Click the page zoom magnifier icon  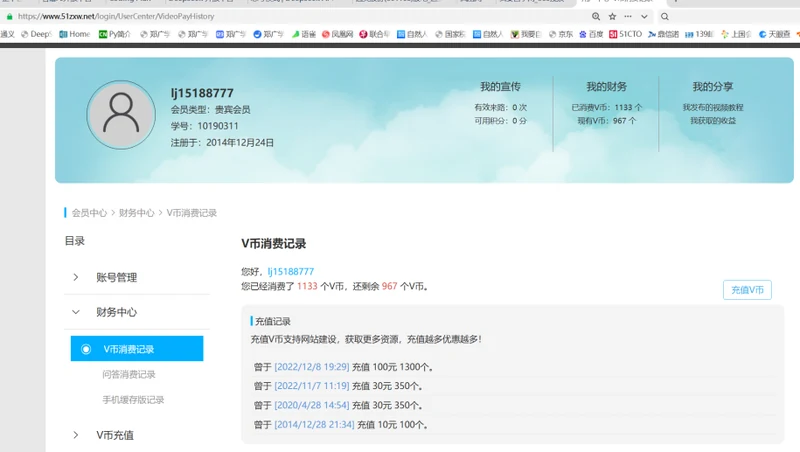click(595, 16)
